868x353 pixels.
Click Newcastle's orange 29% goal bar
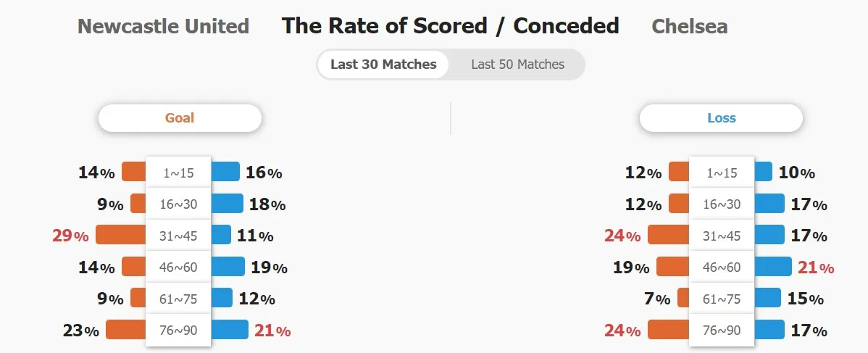point(121,234)
